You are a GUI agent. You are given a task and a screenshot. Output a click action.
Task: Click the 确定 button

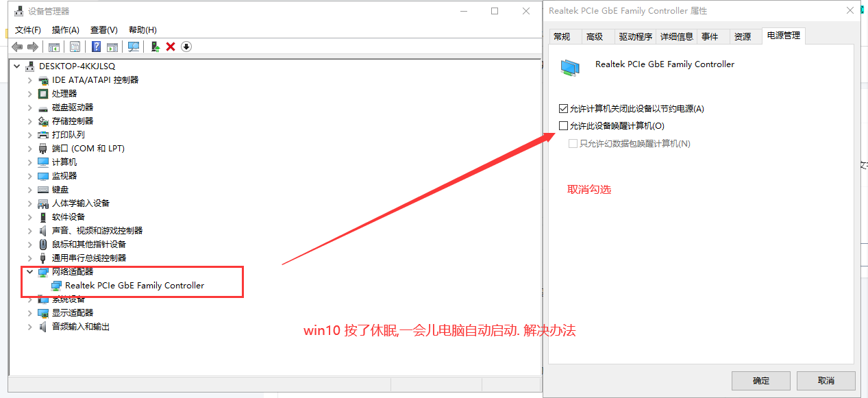(x=760, y=381)
